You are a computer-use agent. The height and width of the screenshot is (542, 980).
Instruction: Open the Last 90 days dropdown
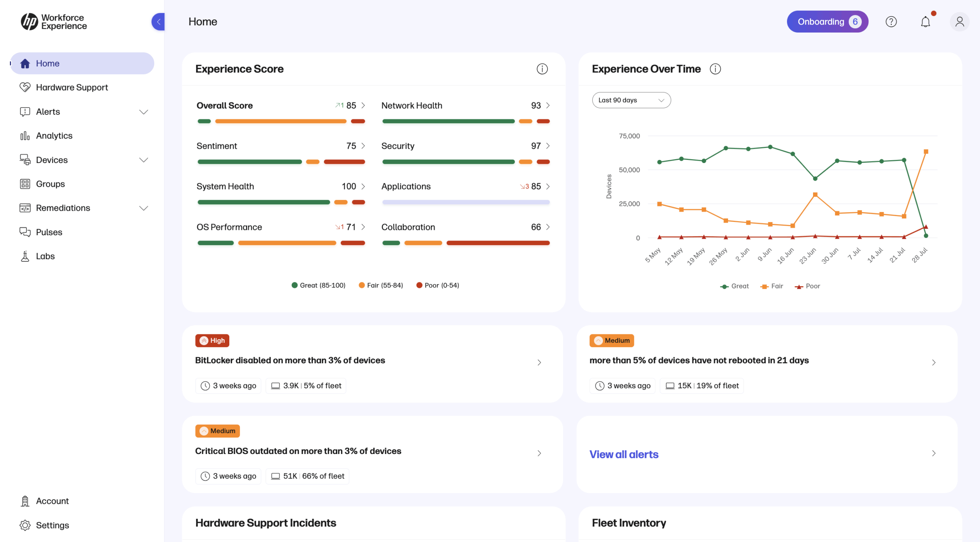631,100
